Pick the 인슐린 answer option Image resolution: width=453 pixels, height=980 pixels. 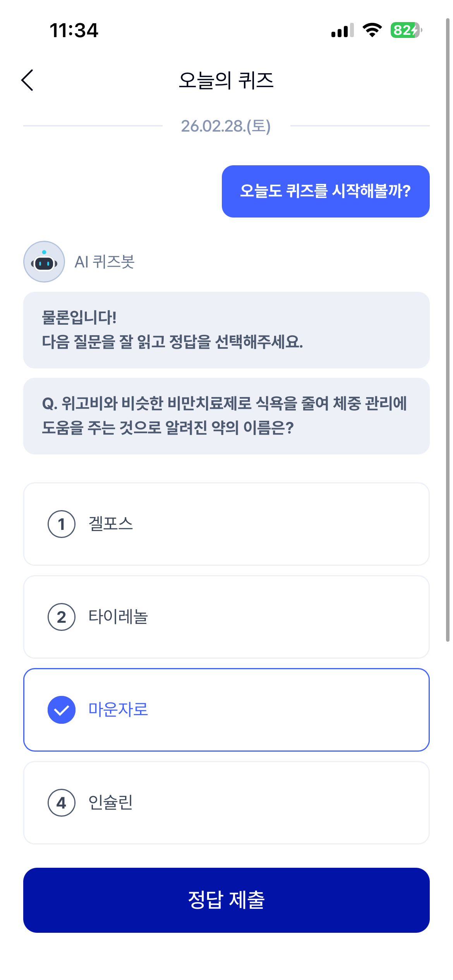tap(226, 803)
